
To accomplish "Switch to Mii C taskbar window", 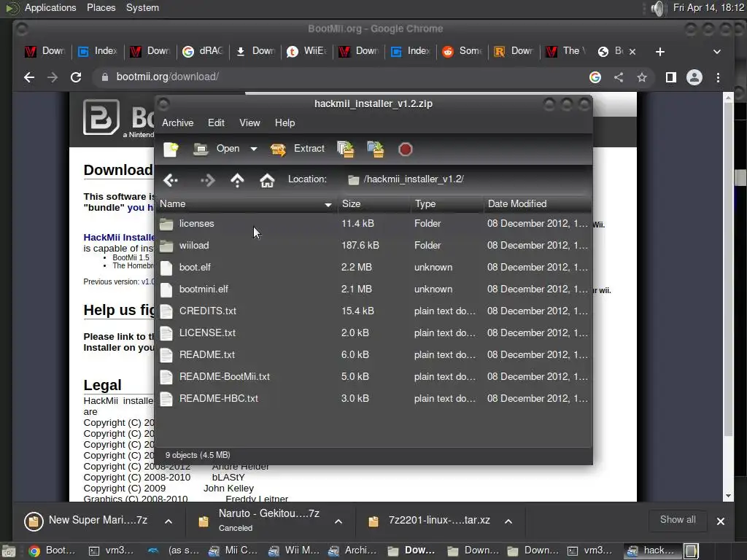I will point(234,551).
